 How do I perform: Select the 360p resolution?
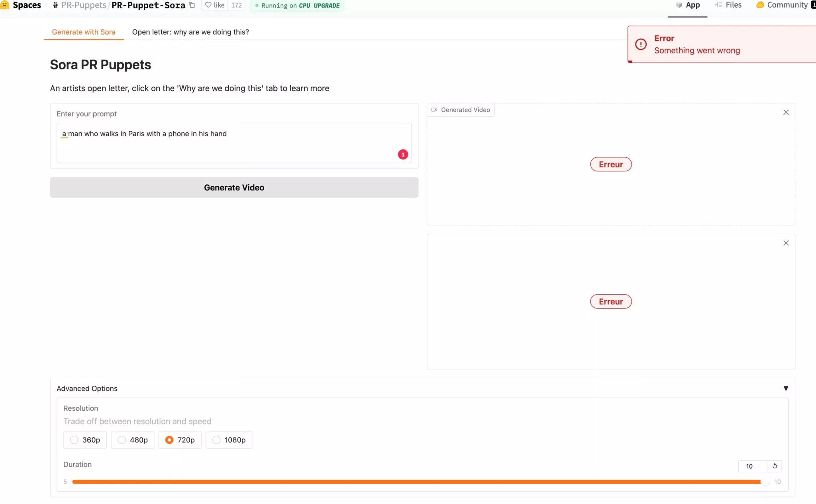pos(85,440)
